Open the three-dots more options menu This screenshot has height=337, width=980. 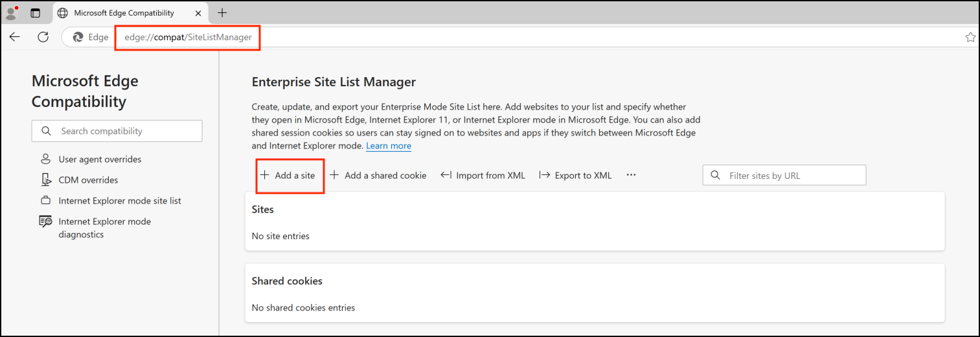631,175
